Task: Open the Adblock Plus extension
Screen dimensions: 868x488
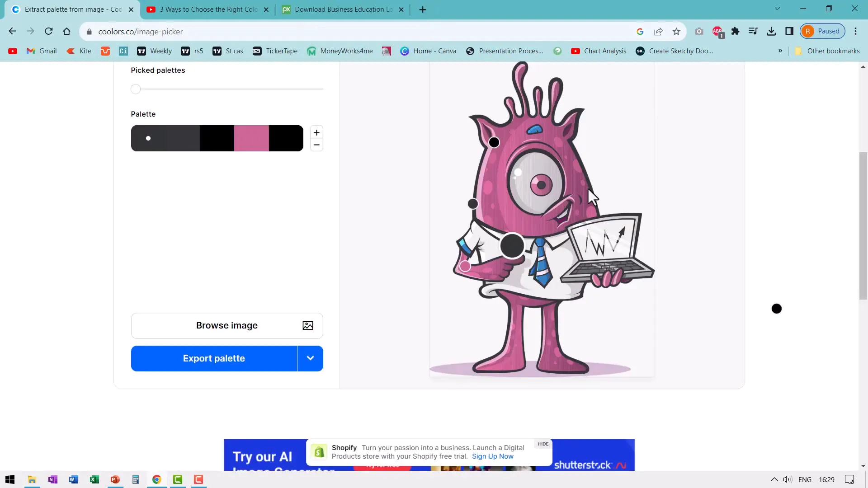Action: coord(717,31)
